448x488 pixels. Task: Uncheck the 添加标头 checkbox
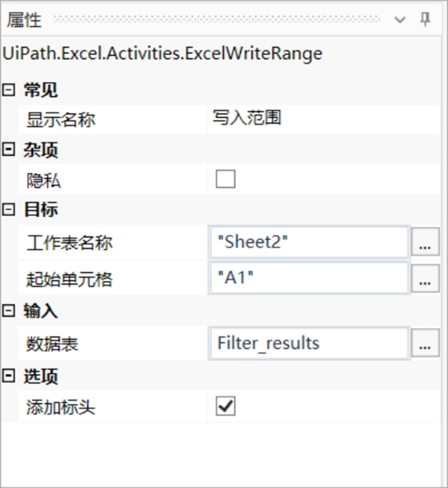226,407
